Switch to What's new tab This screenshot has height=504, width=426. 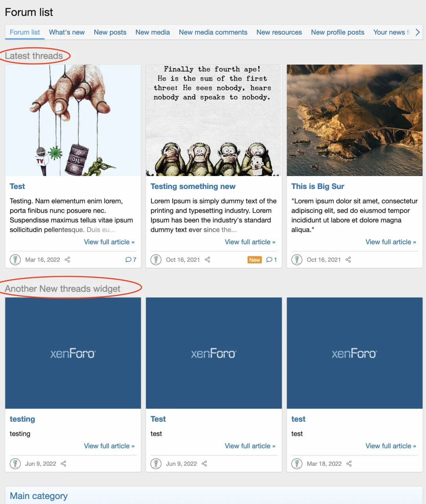click(67, 32)
